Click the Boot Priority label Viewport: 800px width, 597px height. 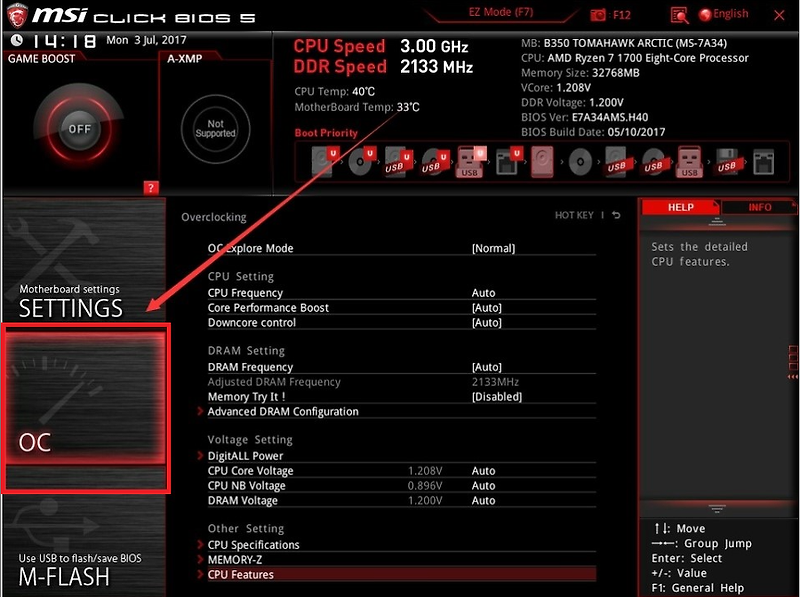coord(326,133)
